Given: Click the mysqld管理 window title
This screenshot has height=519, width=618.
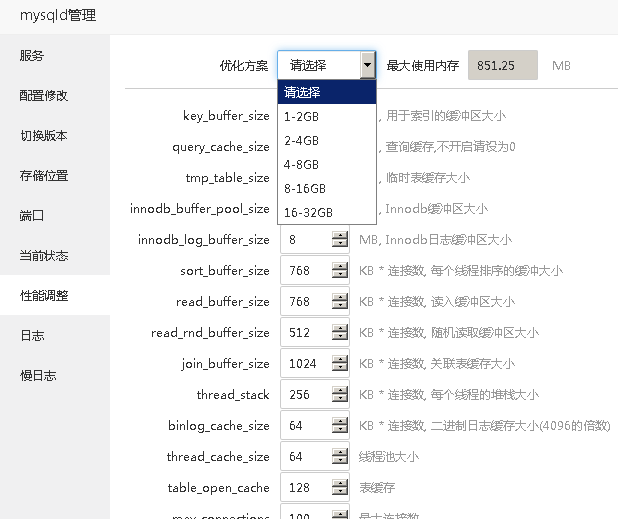Looking at the screenshot, I should [x=58, y=15].
